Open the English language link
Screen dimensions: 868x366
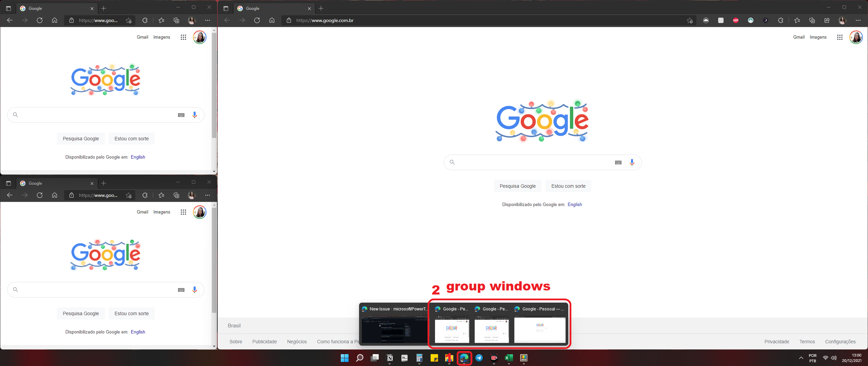575,204
